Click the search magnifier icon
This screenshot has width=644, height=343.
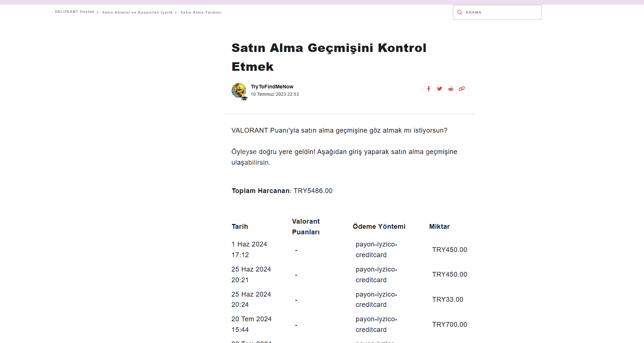coord(460,13)
